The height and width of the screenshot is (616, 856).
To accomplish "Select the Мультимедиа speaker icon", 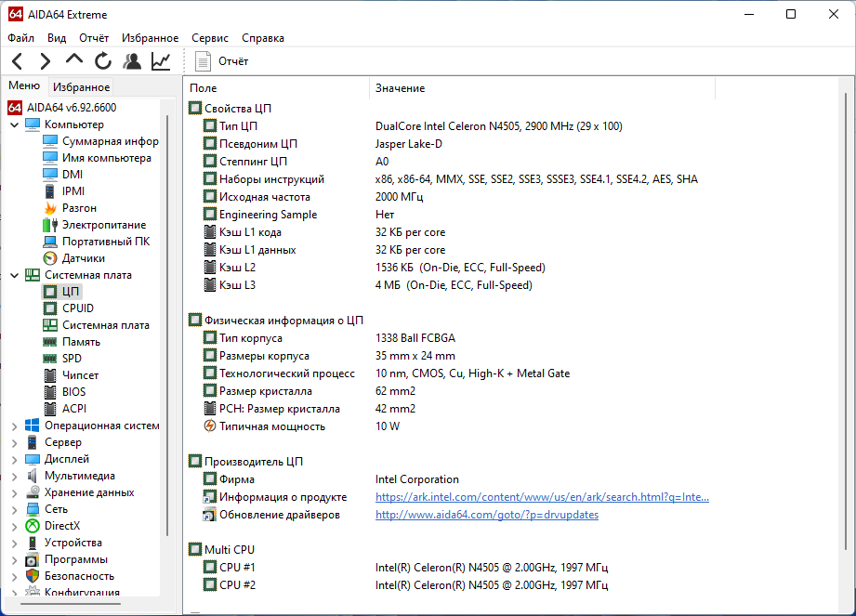I will (33, 476).
